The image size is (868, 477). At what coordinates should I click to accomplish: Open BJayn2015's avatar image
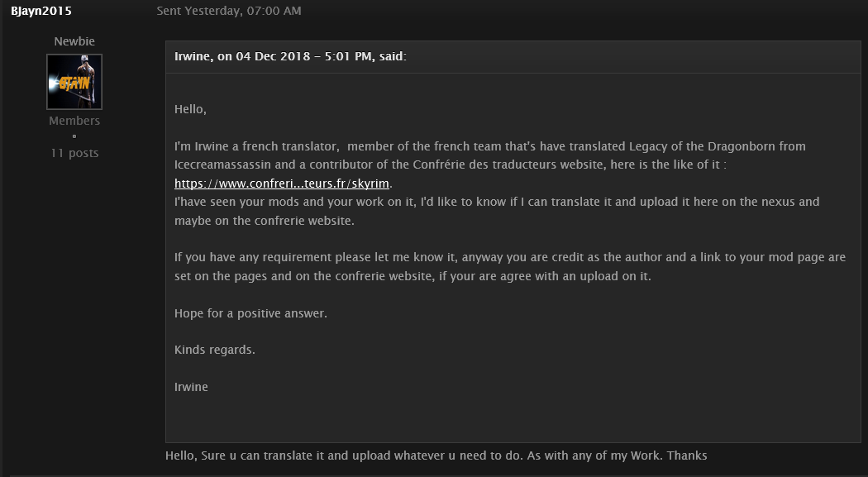click(x=74, y=82)
